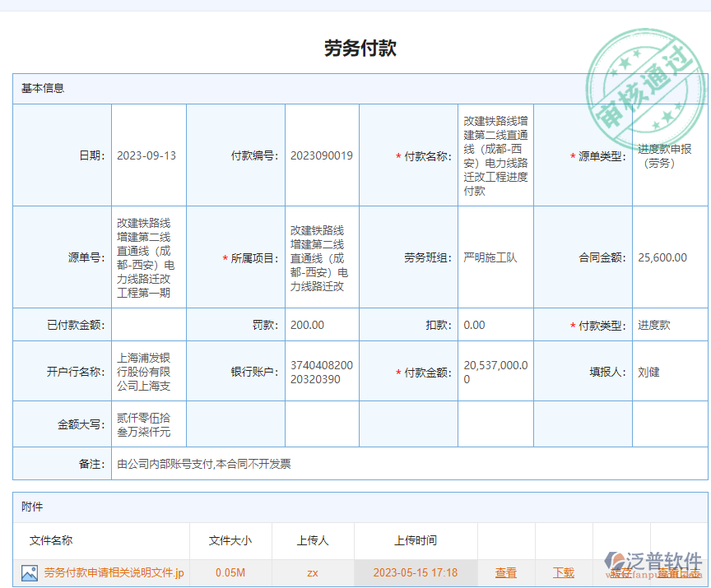Click the 转存 link
The height and width of the screenshot is (588, 711).
click(619, 572)
